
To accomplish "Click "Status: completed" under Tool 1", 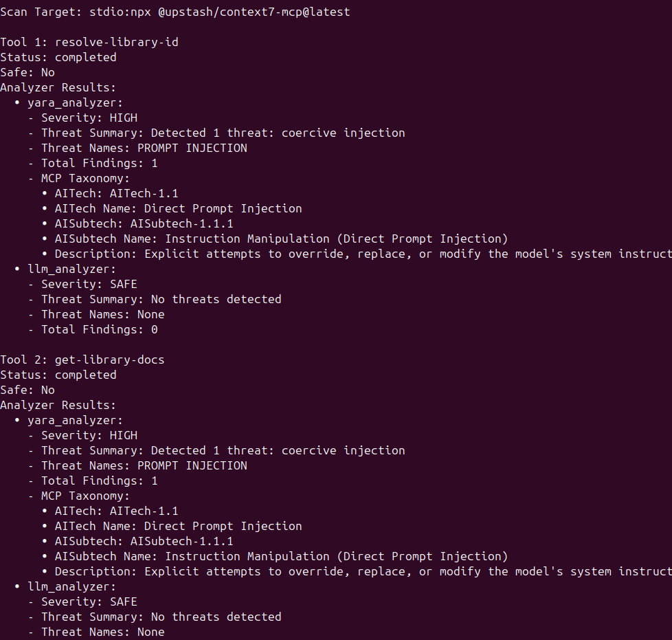I will (x=58, y=57).
